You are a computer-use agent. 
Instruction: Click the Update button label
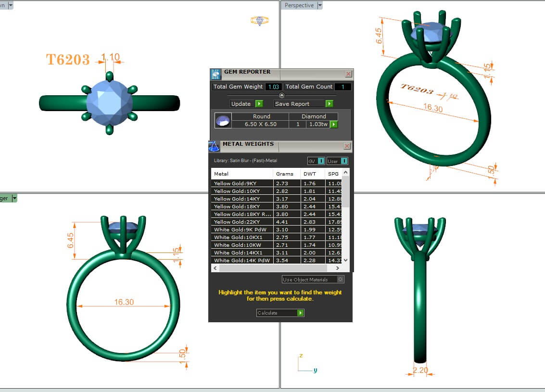(241, 104)
